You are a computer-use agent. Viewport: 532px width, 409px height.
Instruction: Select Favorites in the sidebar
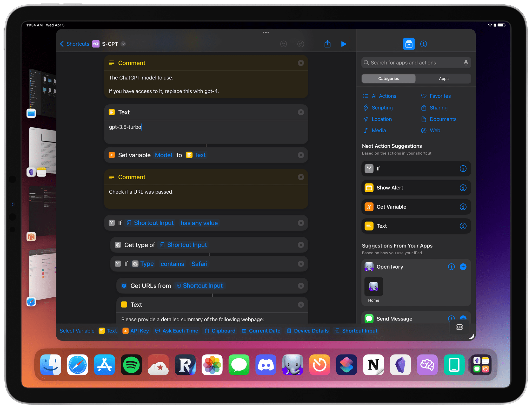[x=440, y=96]
